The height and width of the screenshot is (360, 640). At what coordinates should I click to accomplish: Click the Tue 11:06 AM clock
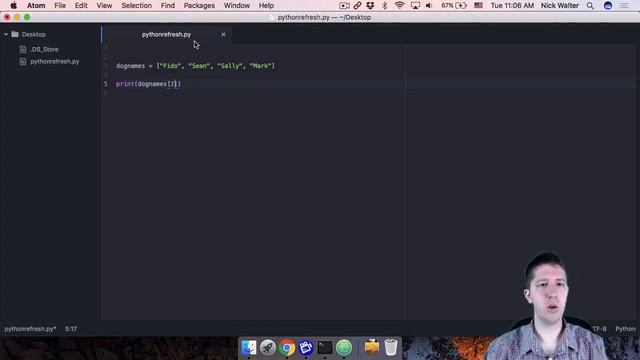click(x=512, y=6)
